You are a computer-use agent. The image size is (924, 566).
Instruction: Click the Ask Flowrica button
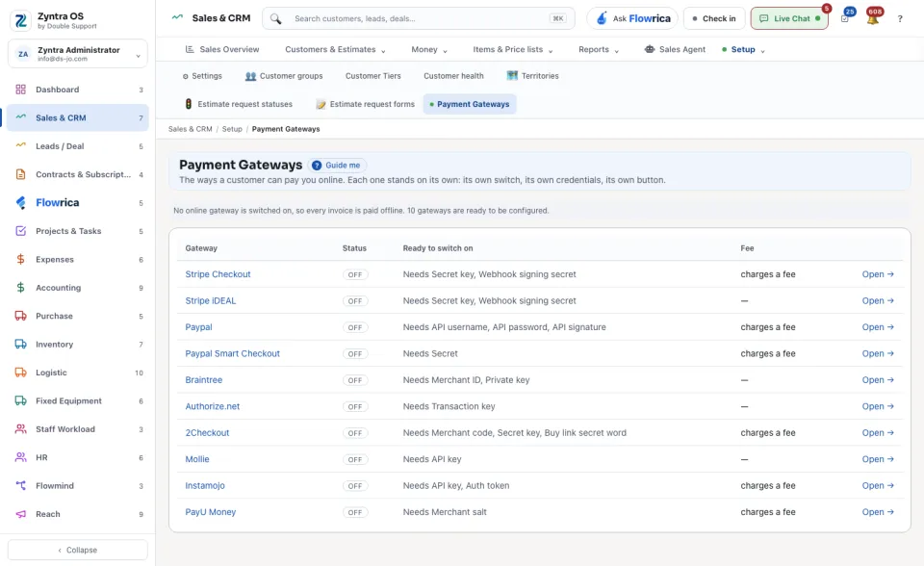(x=632, y=19)
